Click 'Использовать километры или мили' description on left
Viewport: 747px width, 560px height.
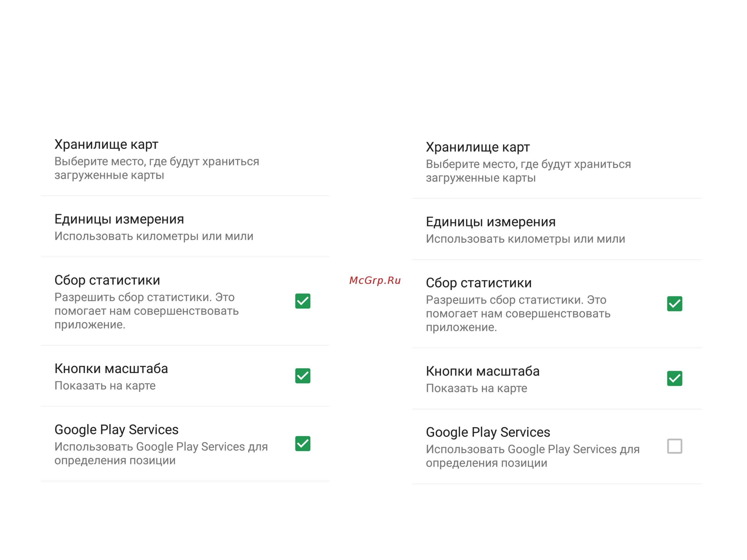pyautogui.click(x=154, y=236)
